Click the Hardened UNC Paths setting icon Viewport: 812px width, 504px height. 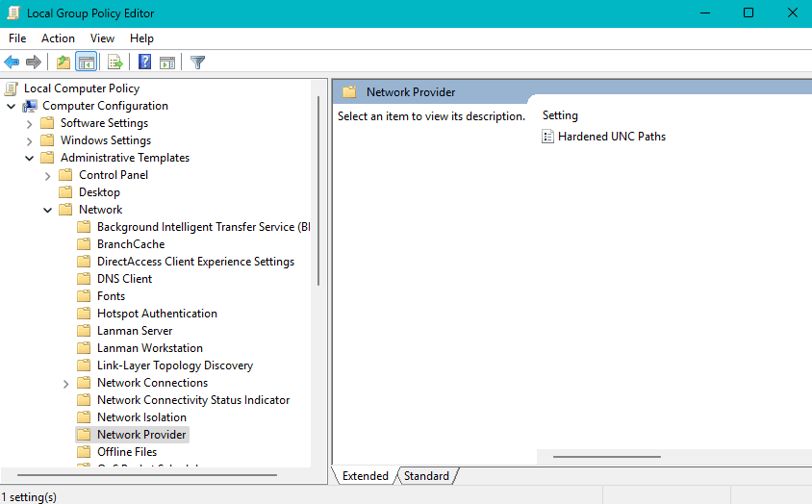pyautogui.click(x=547, y=137)
